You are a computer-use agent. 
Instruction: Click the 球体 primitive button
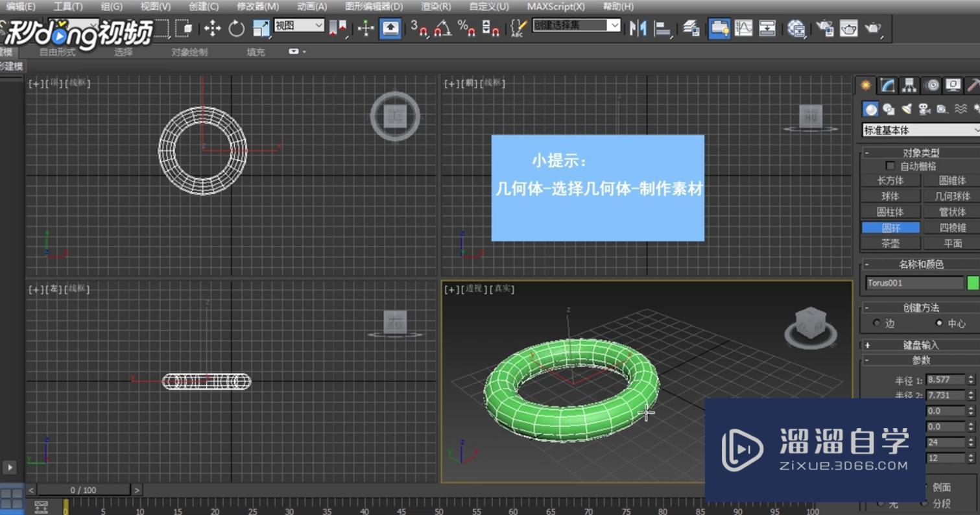click(x=890, y=196)
